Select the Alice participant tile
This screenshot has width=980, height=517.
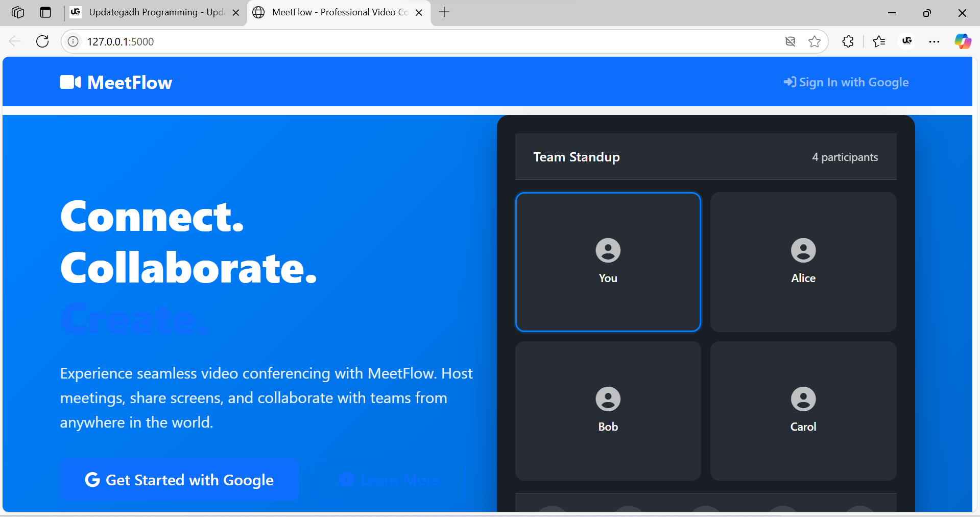803,262
